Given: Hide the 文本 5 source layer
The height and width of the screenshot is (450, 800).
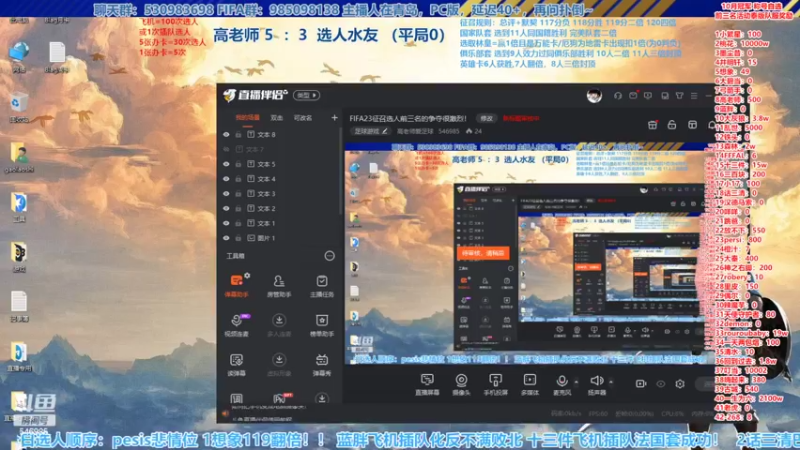Looking at the screenshot, I should [226, 164].
